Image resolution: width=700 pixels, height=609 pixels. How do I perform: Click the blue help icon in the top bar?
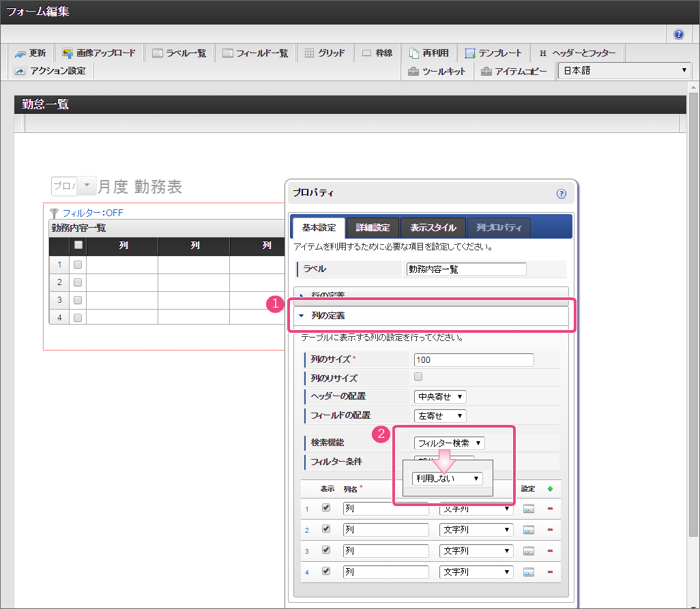coord(678,34)
